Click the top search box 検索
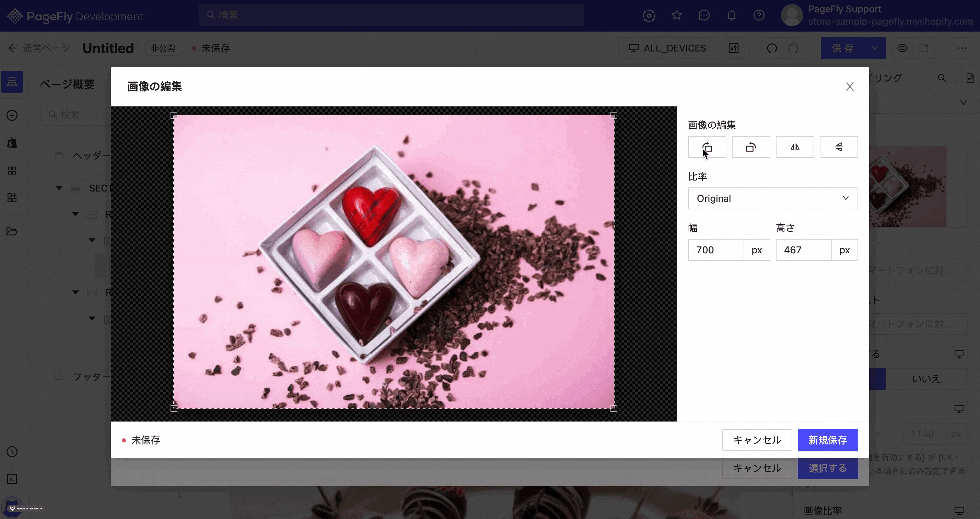The image size is (980, 519). point(391,15)
